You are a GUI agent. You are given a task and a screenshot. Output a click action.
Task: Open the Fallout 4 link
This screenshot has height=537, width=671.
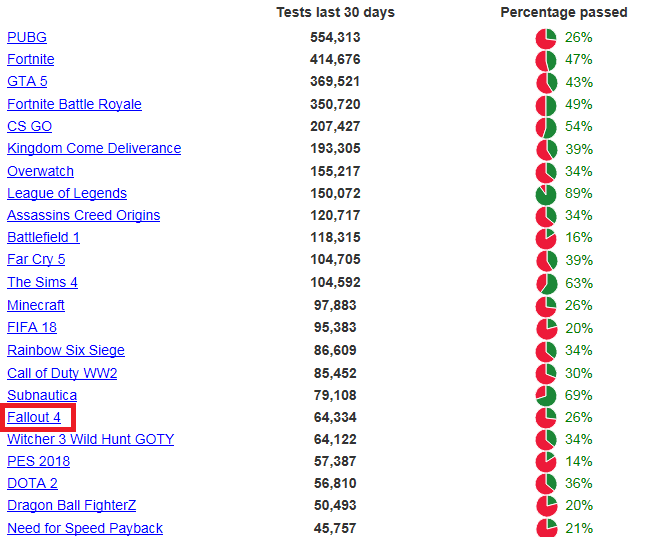pos(34,417)
